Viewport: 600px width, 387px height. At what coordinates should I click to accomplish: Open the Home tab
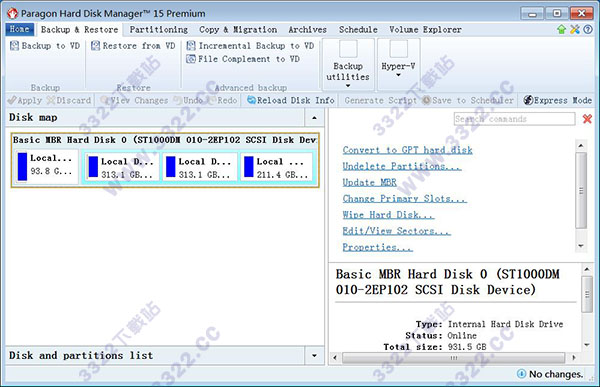(20, 29)
